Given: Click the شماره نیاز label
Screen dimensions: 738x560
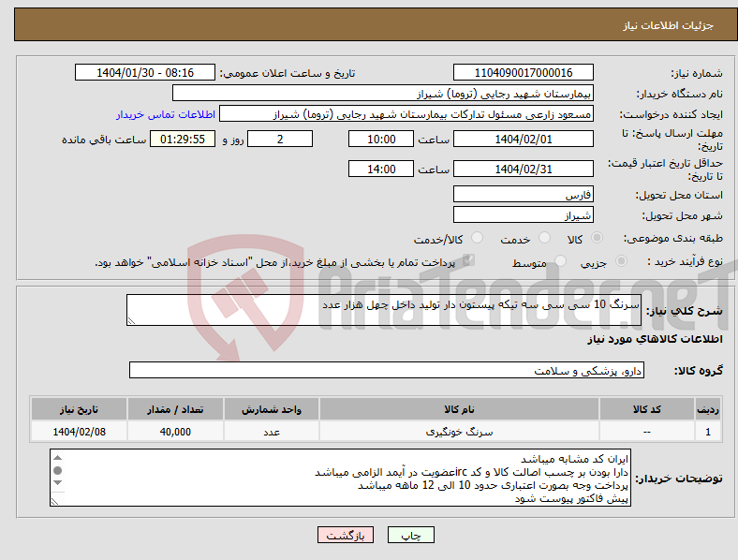Looking at the screenshot, I should click(697, 73).
